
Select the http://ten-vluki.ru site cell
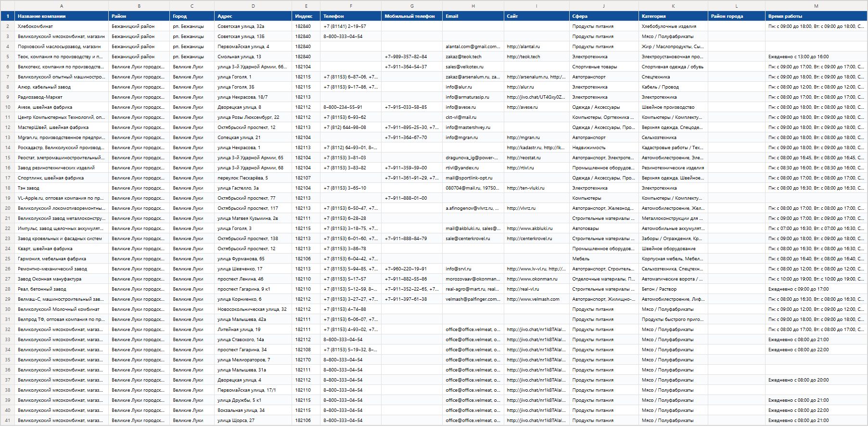coord(536,188)
